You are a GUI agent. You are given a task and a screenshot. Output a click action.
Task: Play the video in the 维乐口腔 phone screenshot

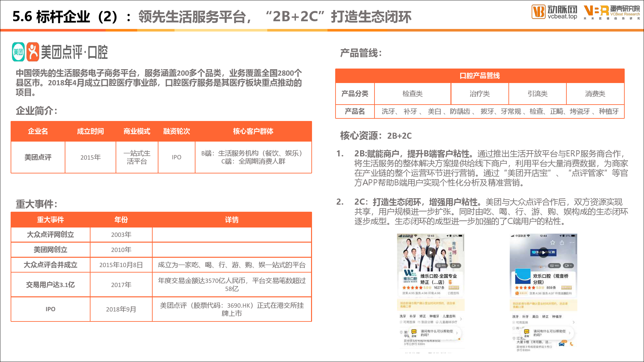pos(431,253)
